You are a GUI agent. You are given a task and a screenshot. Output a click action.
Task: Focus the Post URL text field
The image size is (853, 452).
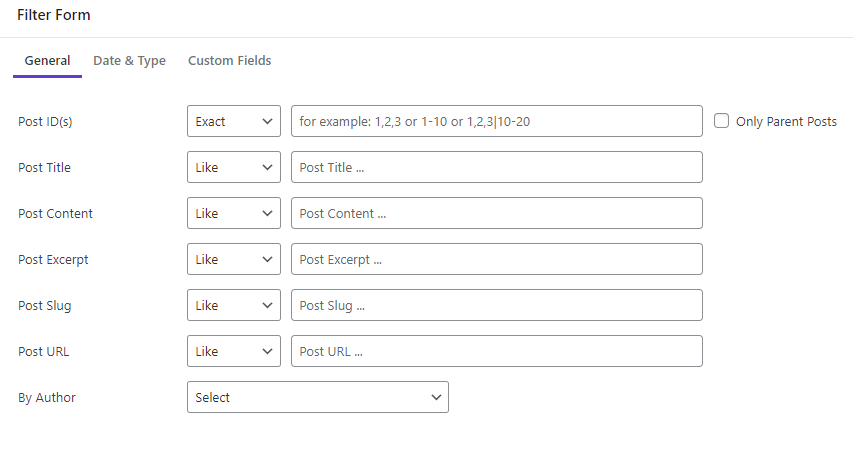point(497,351)
